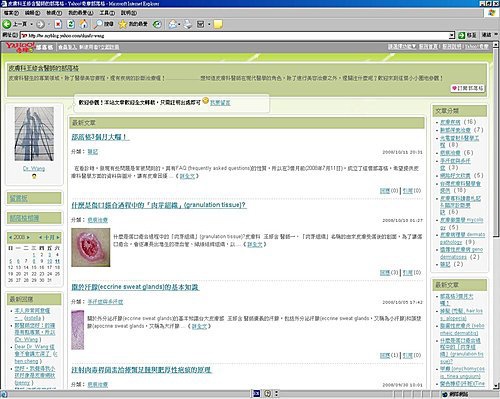Open the guestbook (留言板) sidebar link

point(18,198)
